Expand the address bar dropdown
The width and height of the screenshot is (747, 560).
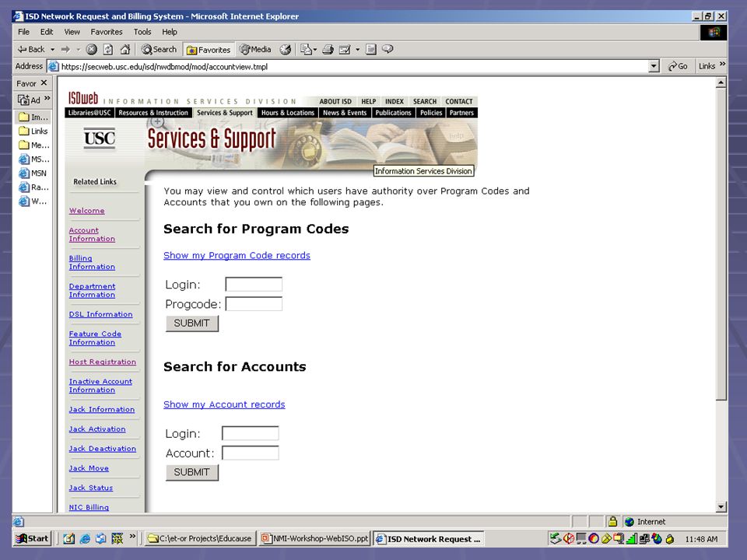[654, 66]
